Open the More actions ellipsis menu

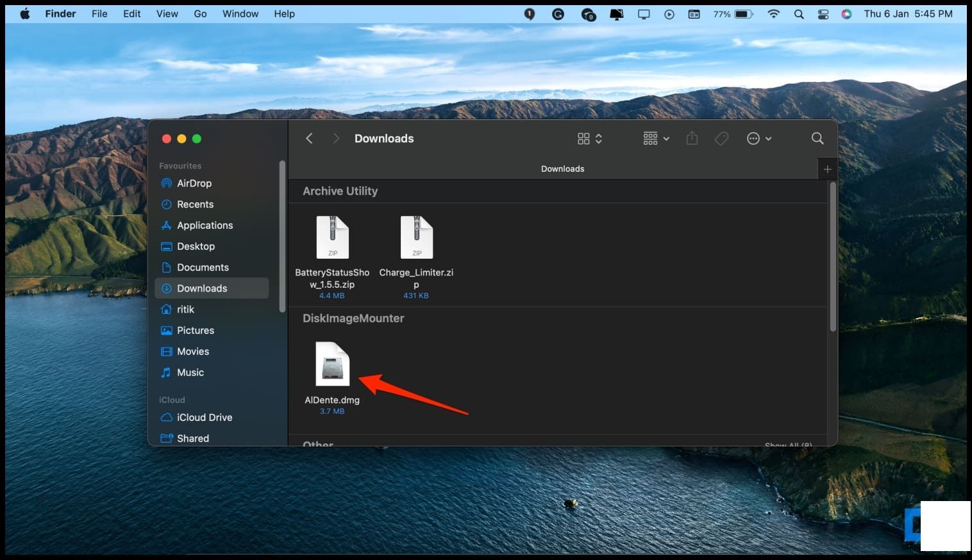click(758, 138)
